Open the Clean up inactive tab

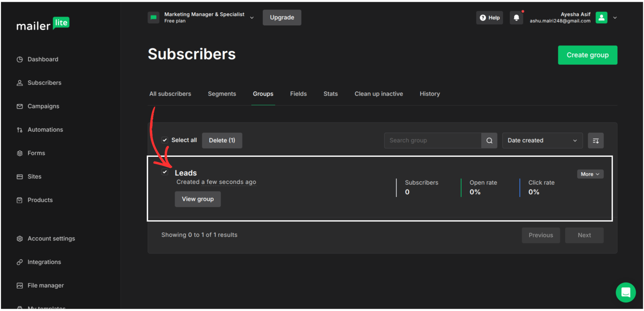coord(379,94)
